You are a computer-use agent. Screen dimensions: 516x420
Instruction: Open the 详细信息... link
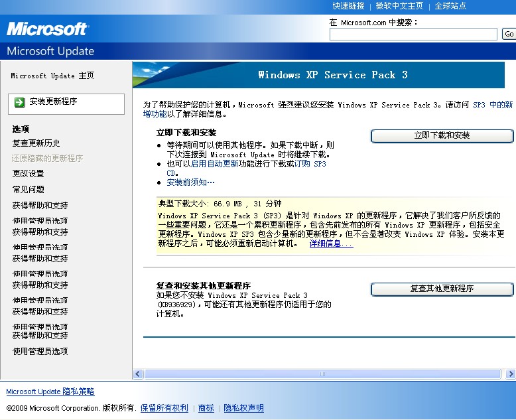click(x=331, y=244)
